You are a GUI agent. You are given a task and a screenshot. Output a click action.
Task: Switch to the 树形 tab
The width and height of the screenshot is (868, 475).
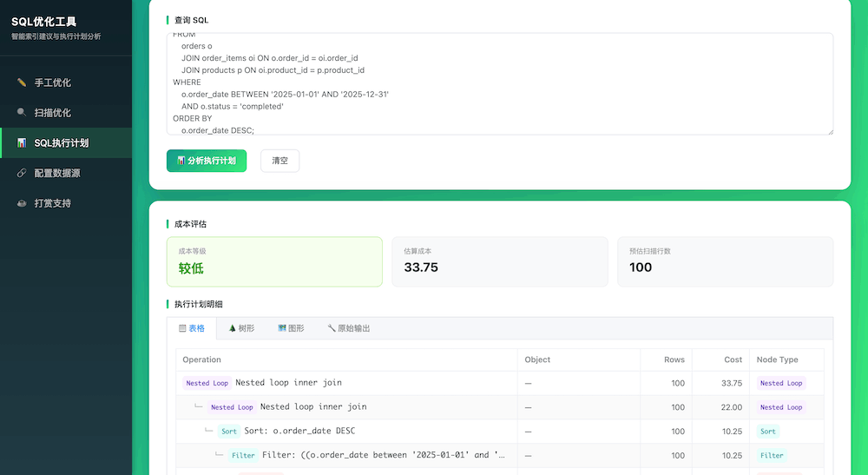pos(241,328)
